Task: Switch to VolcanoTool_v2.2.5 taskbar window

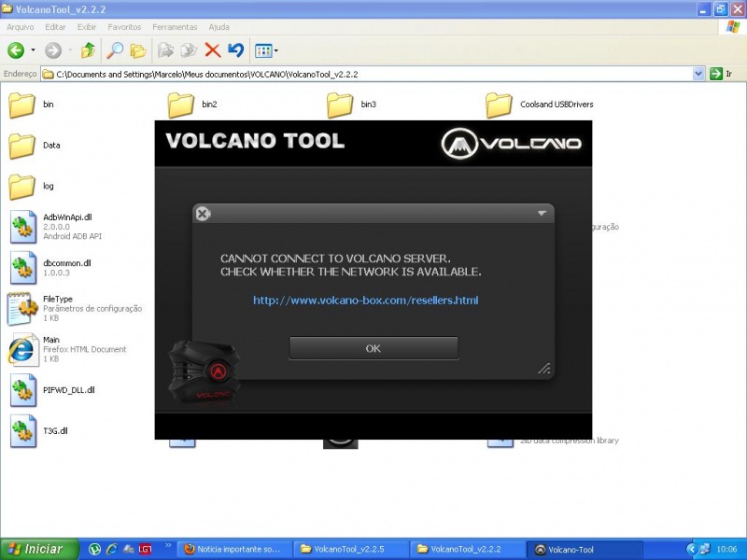Action: click(x=351, y=549)
